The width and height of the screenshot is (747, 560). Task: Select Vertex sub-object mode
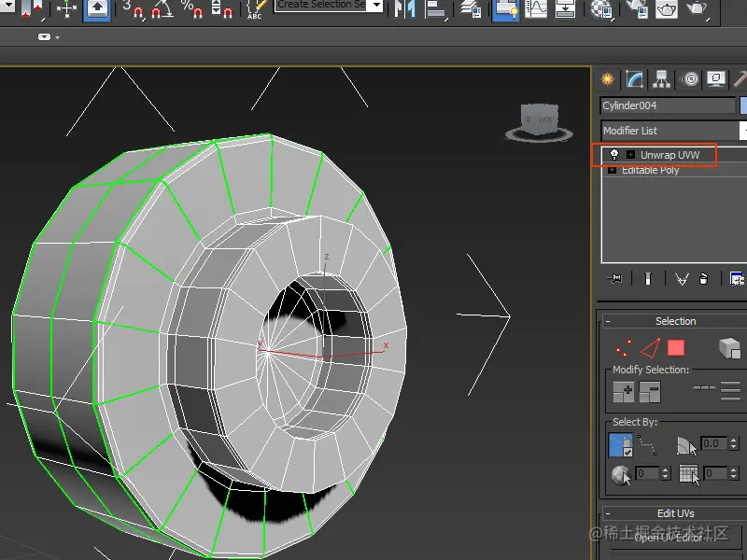coord(624,348)
